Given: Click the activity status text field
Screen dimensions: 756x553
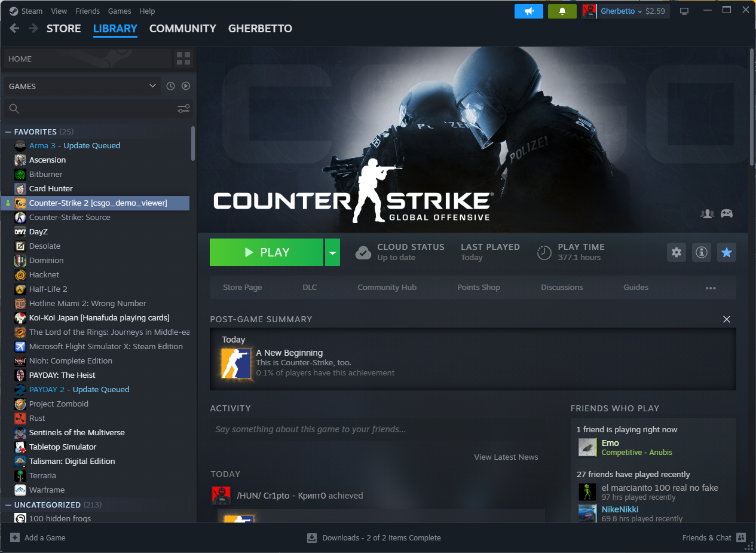Looking at the screenshot, I should (377, 429).
